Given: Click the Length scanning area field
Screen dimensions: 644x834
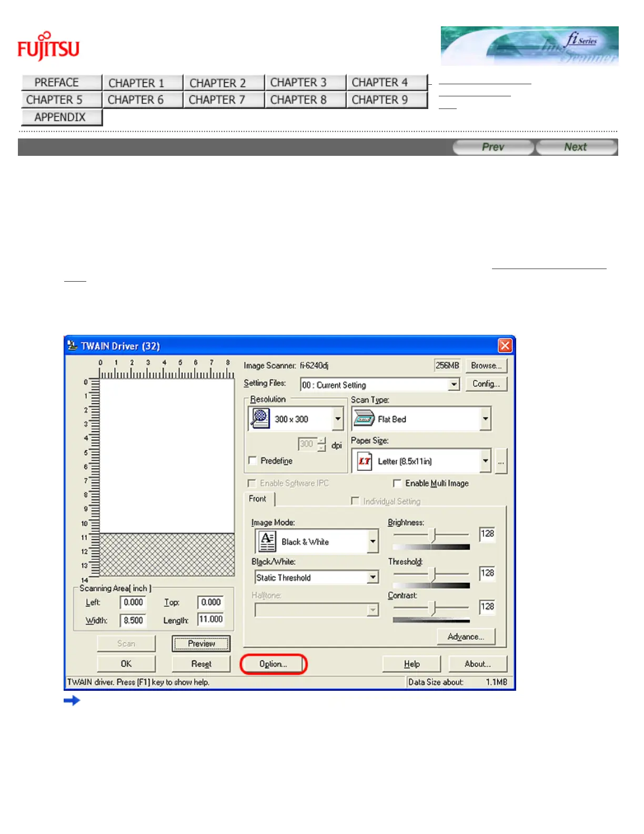Looking at the screenshot, I should coord(211,620).
